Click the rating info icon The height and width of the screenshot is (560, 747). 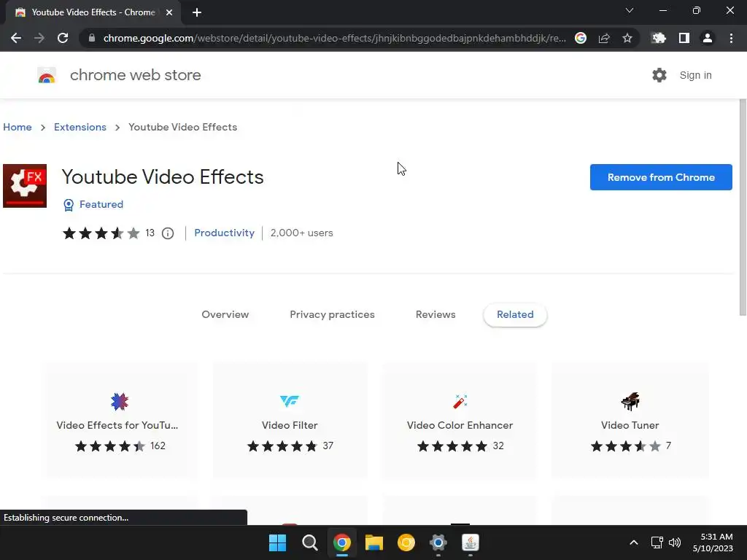click(168, 233)
